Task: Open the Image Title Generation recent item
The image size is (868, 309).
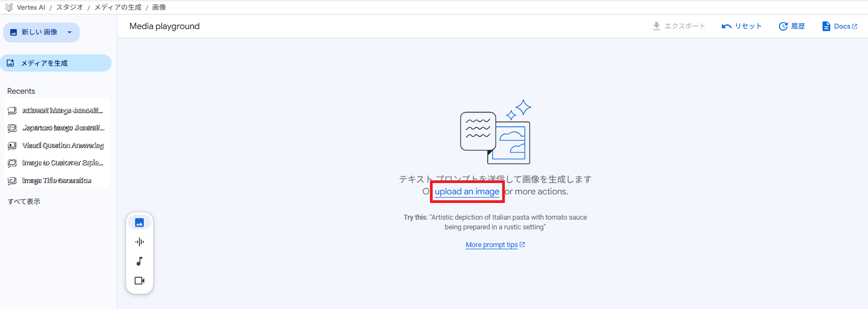Action: (57, 180)
